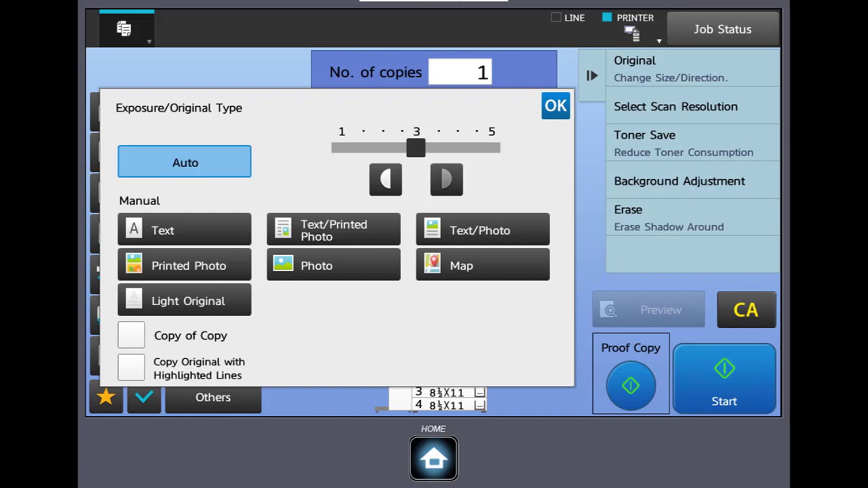
Task: Click the blue checkmark icon
Action: point(144,397)
